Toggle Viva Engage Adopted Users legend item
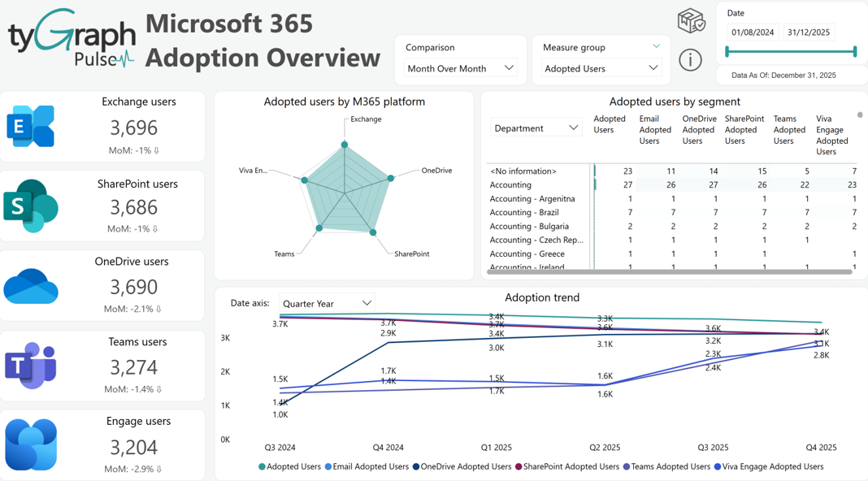 tap(769, 466)
